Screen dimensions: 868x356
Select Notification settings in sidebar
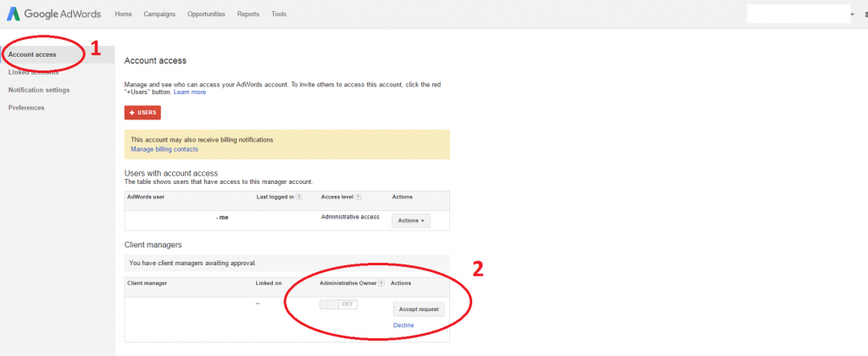(x=39, y=90)
